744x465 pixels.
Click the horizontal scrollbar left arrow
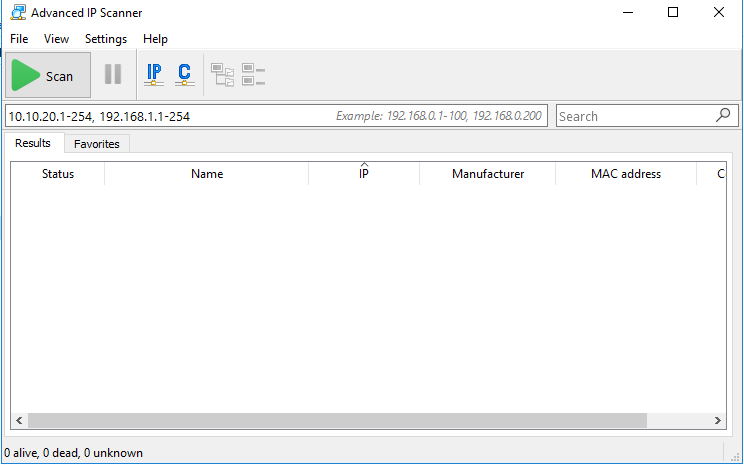tap(19, 420)
